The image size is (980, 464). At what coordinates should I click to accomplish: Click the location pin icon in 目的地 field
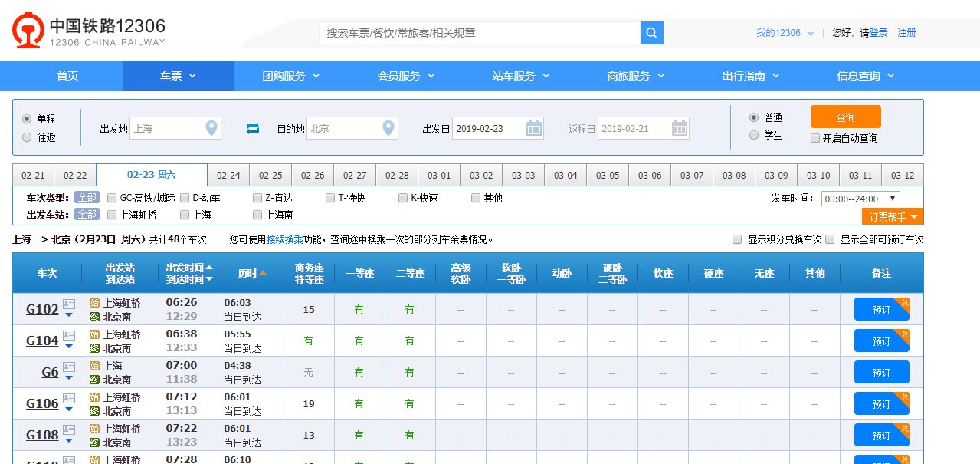[x=388, y=128]
